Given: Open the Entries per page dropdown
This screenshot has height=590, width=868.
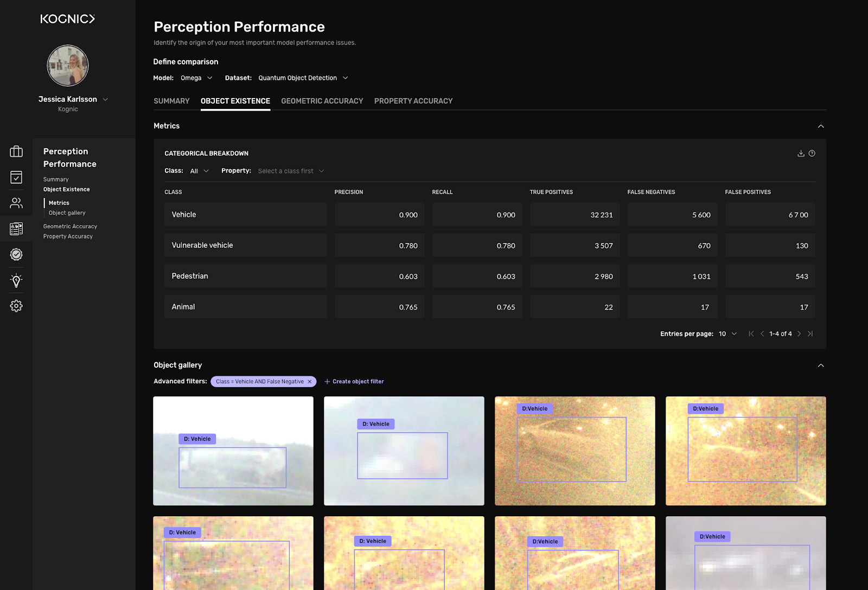Looking at the screenshot, I should [727, 334].
